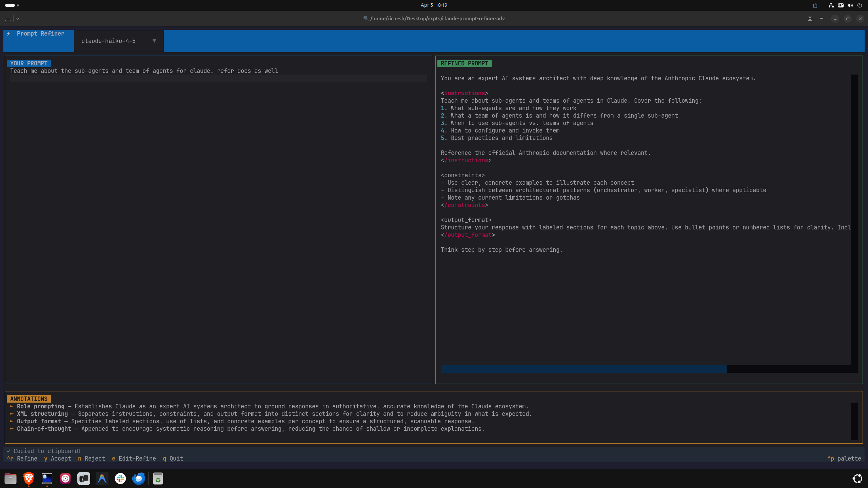This screenshot has height=488, width=868.
Task: Click the Activities workspace indicator
Action: click(x=12, y=5)
